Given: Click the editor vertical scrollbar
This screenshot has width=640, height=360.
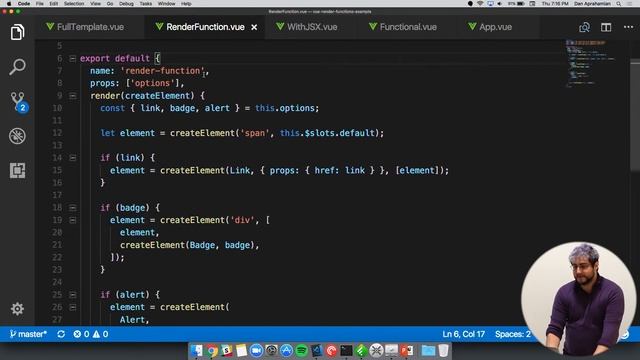Looking at the screenshot, I should coord(635,116).
